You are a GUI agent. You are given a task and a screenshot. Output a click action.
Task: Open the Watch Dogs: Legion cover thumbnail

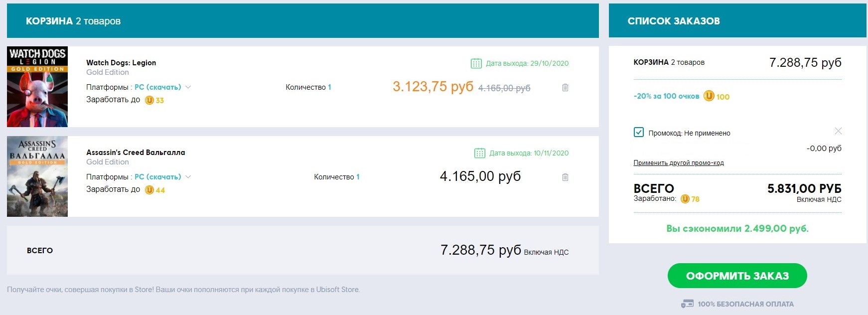[x=37, y=87]
